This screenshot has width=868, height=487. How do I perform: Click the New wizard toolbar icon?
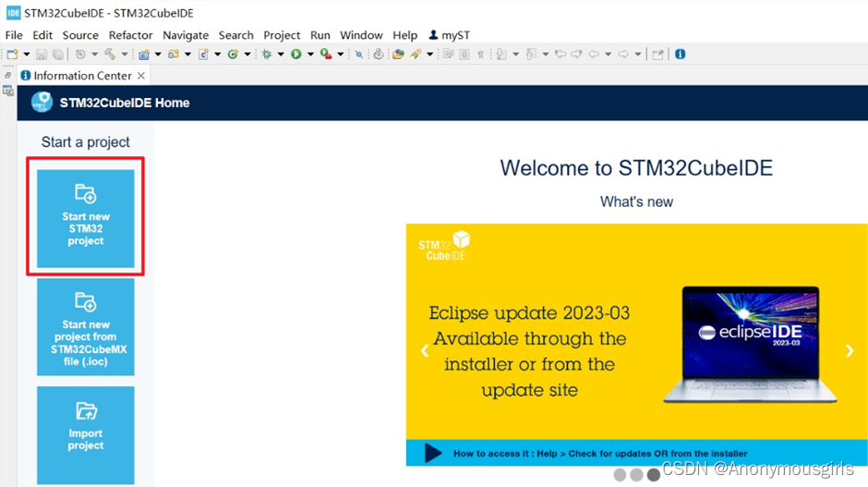pyautogui.click(x=12, y=55)
